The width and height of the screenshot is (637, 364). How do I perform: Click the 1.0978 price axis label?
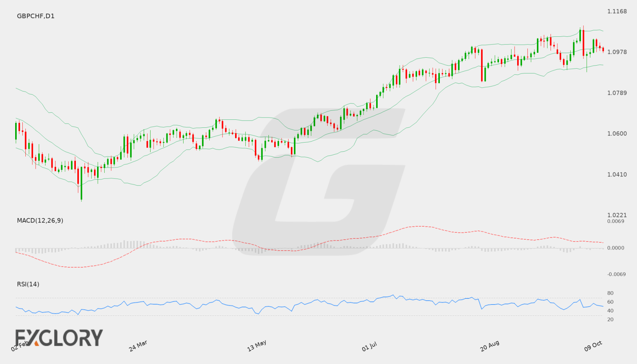pyautogui.click(x=617, y=52)
